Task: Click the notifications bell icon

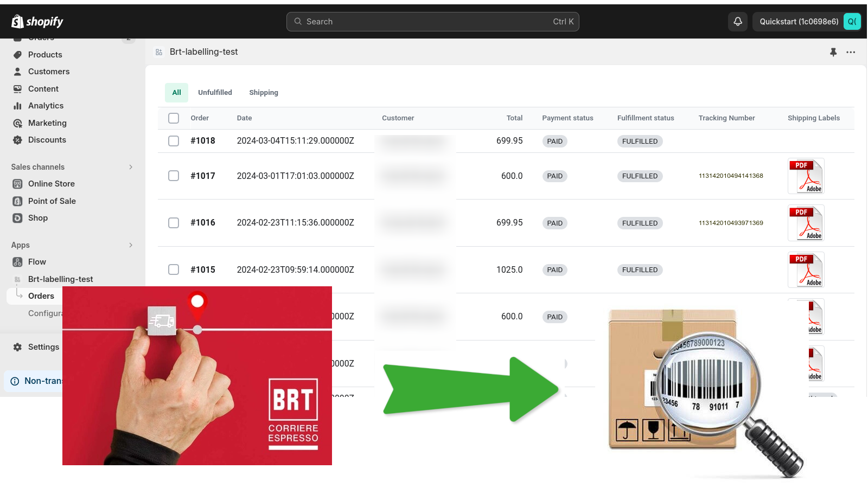Action: click(x=738, y=22)
